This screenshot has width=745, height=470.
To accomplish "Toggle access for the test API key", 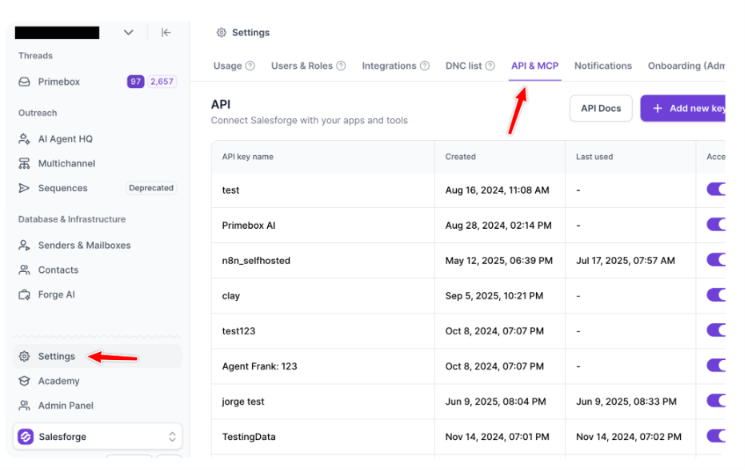I will tap(716, 189).
